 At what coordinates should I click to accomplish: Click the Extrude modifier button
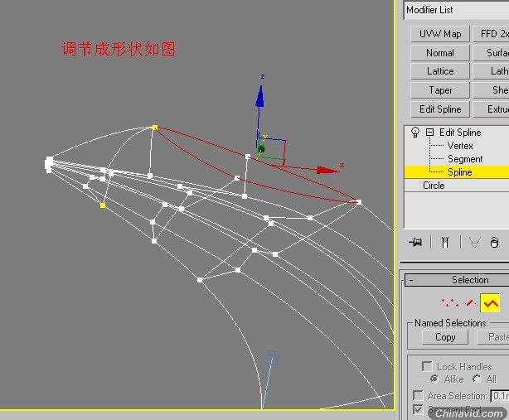pos(491,109)
